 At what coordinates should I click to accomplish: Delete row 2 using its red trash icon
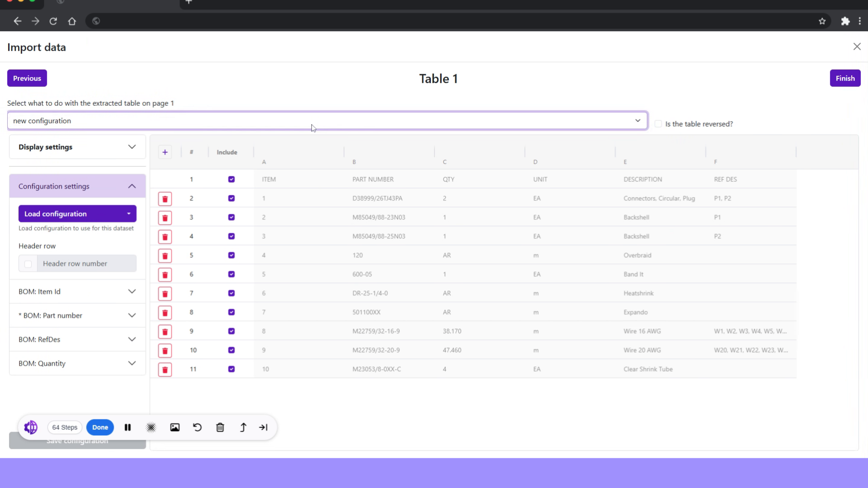pos(165,199)
